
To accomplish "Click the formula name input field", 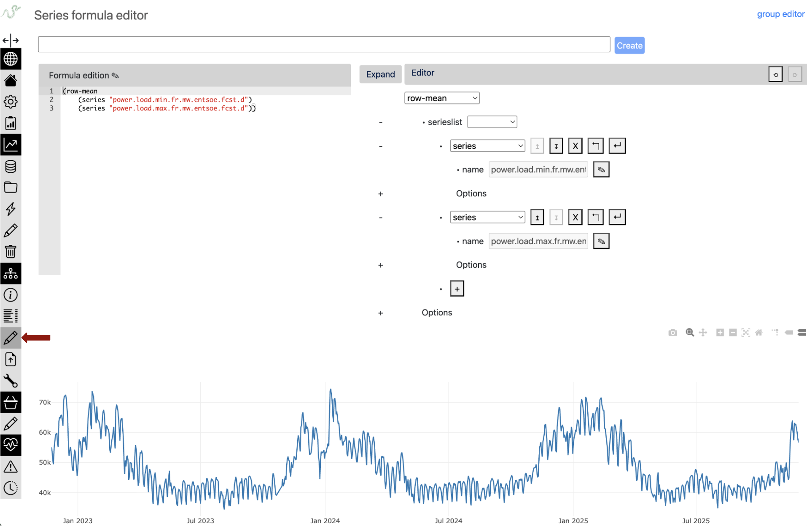I will 324,44.
